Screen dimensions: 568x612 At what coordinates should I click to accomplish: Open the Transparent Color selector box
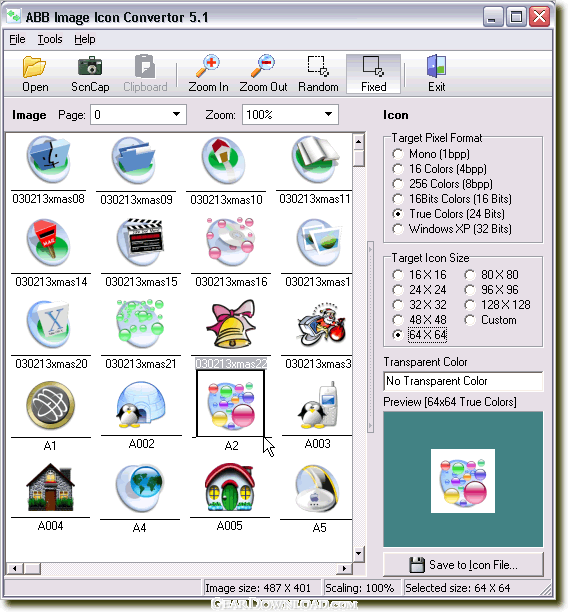click(463, 381)
